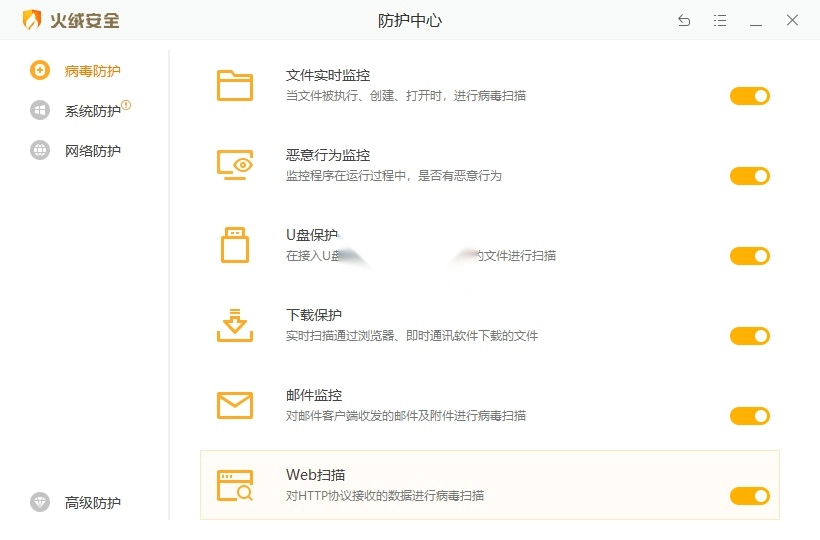Click the 文件实时监控 title text

coord(328,75)
